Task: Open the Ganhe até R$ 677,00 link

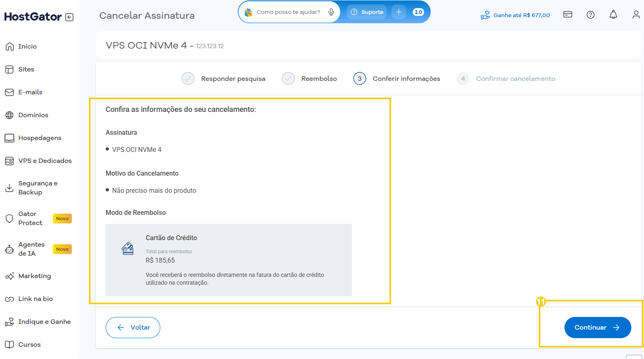Action: [x=515, y=15]
